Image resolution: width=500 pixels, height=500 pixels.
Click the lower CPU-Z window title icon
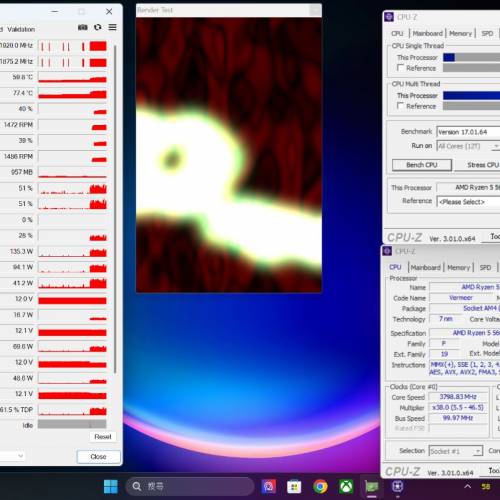coord(387,251)
